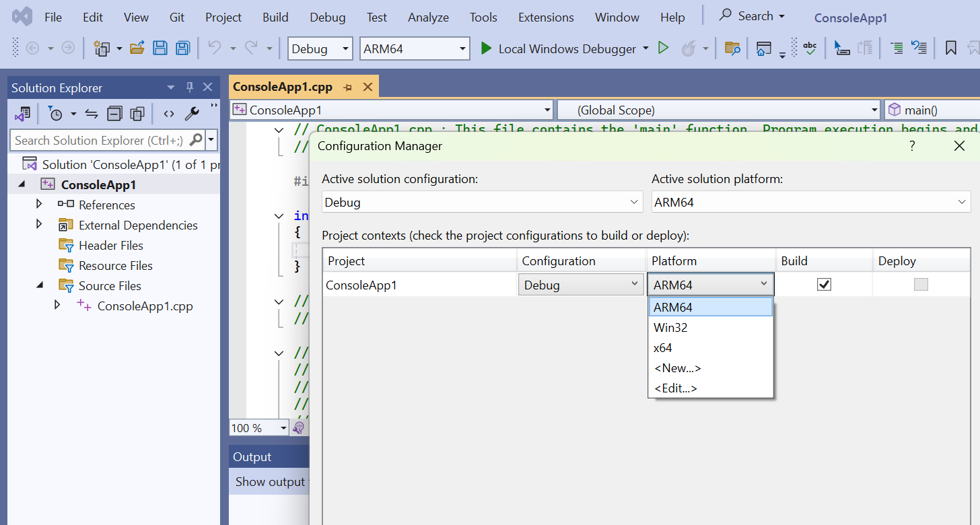980x525 pixels.
Task: Select Header Files folder in tree
Action: (x=111, y=245)
